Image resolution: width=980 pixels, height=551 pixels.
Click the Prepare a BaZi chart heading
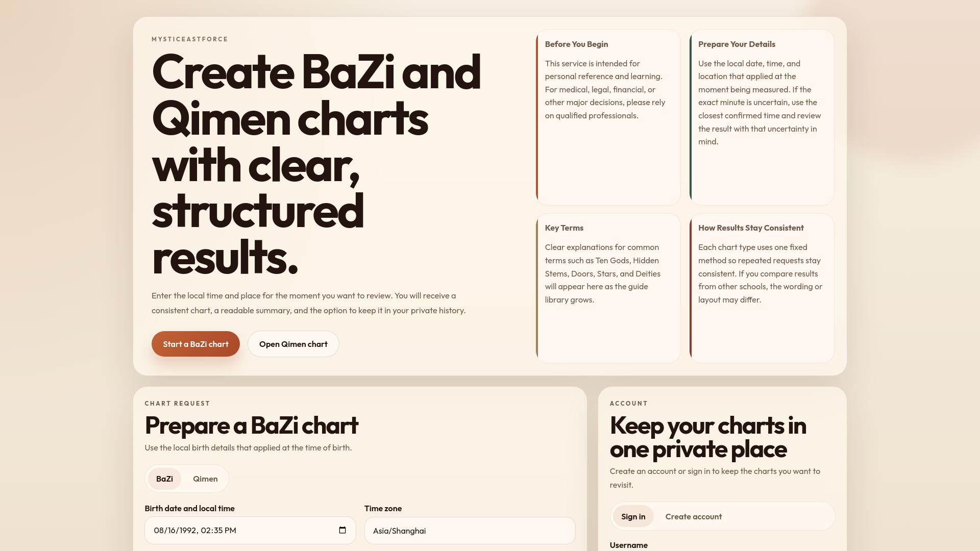(x=251, y=425)
